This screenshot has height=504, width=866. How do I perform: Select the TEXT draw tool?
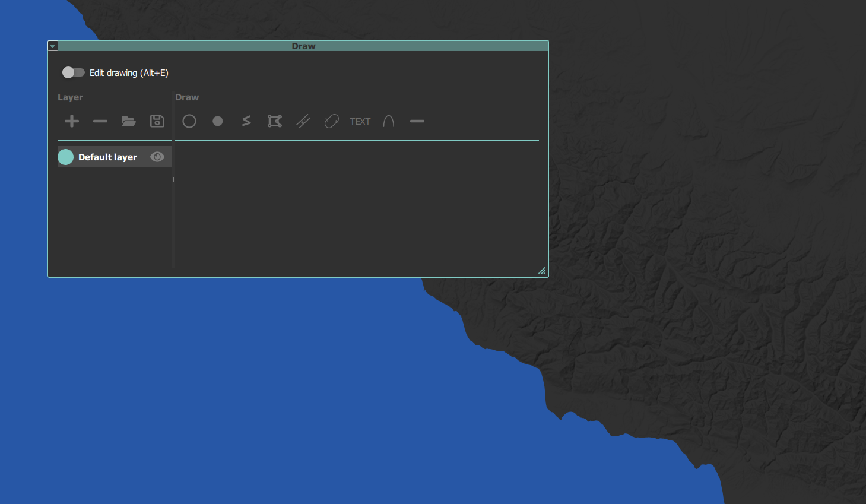click(x=360, y=121)
